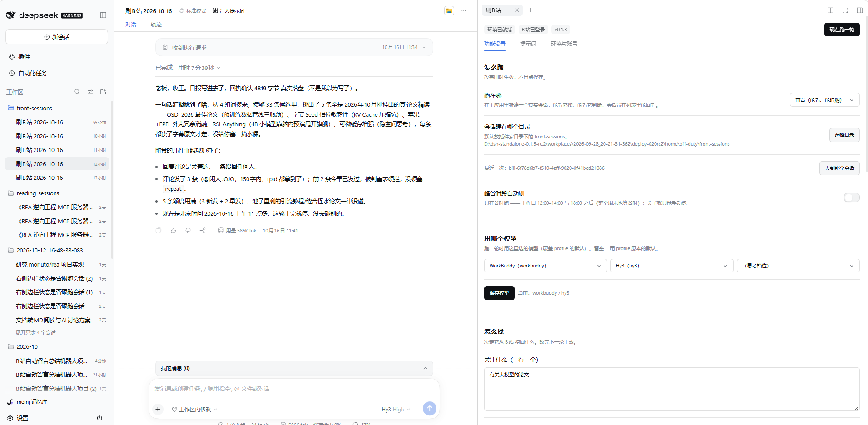
Task: Click 展开其余 4 个会话 link
Action: pyautogui.click(x=36, y=332)
